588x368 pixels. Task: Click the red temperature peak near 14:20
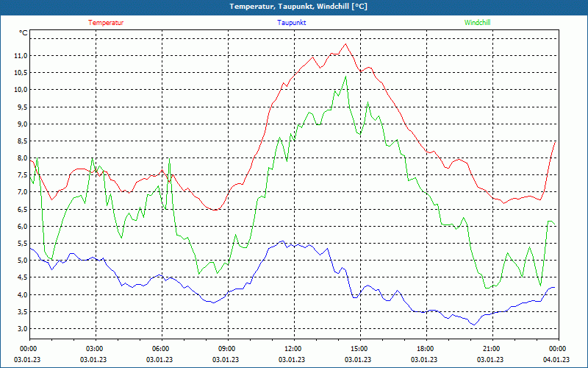point(345,44)
